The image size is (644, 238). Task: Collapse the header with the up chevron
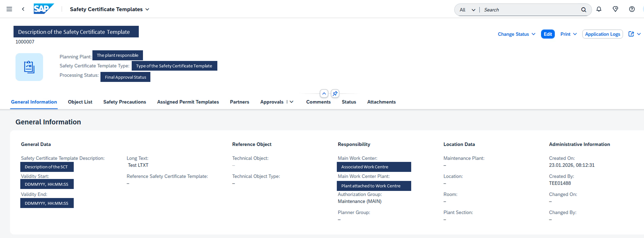pyautogui.click(x=324, y=94)
